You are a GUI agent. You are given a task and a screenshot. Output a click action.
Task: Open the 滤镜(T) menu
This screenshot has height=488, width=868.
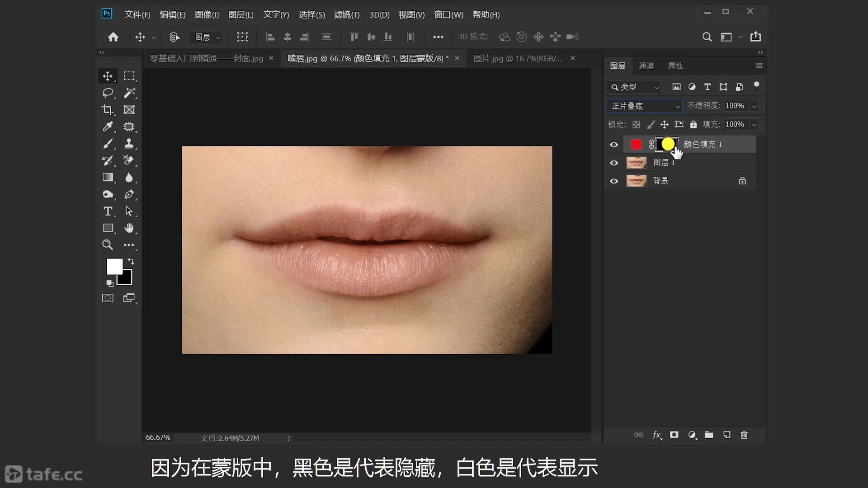347,14
